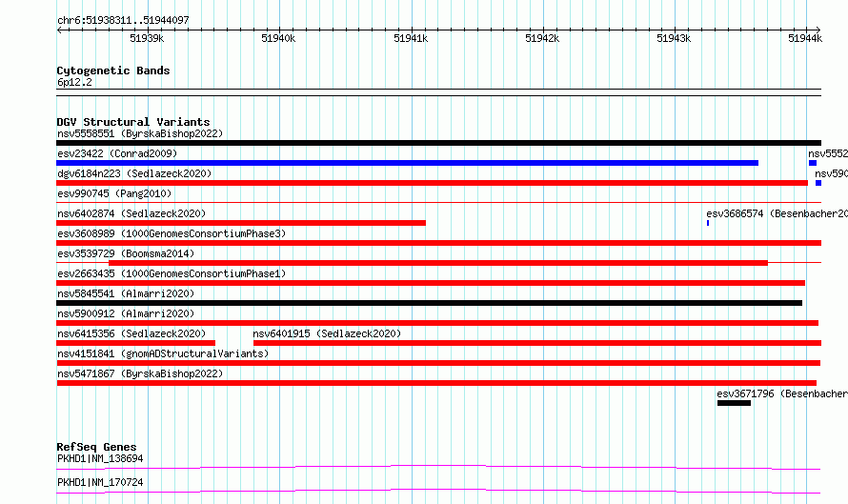Select the red esv3539729 variant bar
The image size is (848, 504).
coord(438,263)
